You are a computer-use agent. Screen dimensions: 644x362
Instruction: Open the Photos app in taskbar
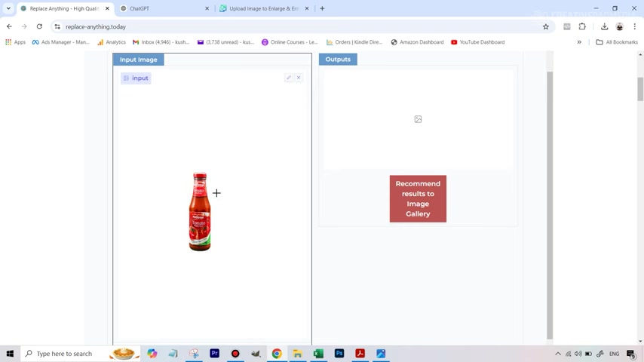pyautogui.click(x=381, y=354)
